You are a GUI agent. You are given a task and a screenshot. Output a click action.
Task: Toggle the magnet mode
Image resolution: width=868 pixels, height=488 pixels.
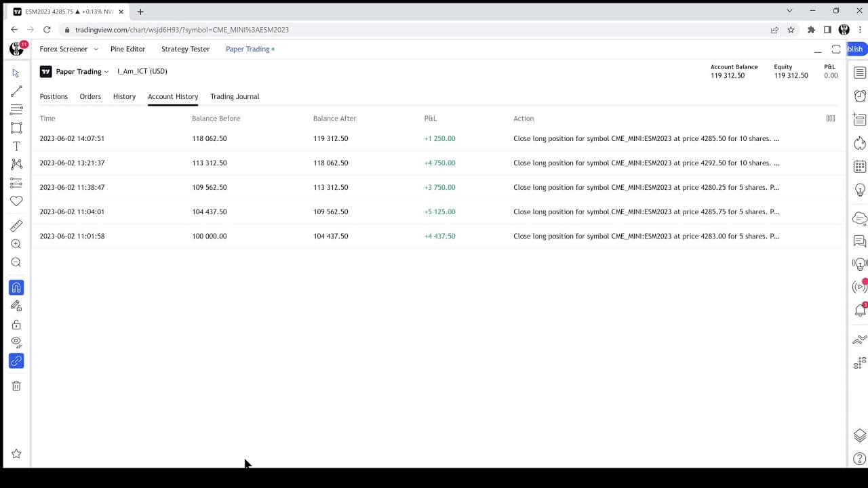[16, 287]
